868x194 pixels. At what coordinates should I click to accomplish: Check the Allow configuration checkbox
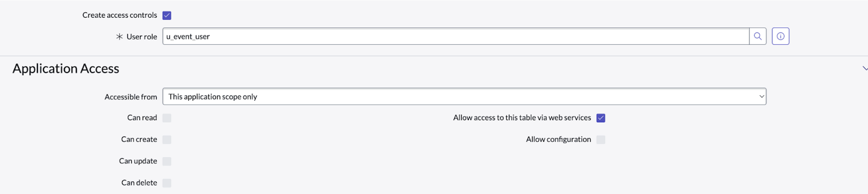click(x=601, y=140)
